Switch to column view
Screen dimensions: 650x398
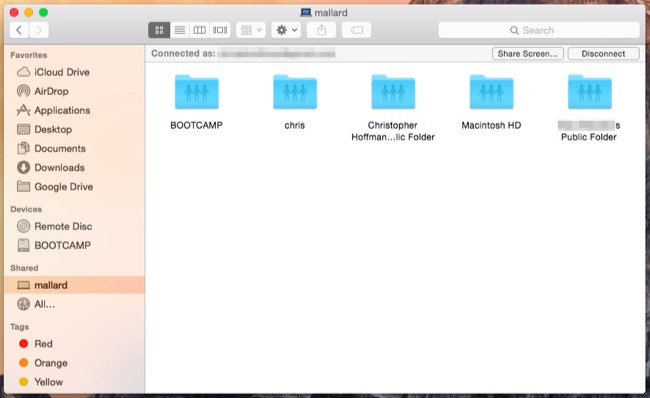click(x=199, y=30)
